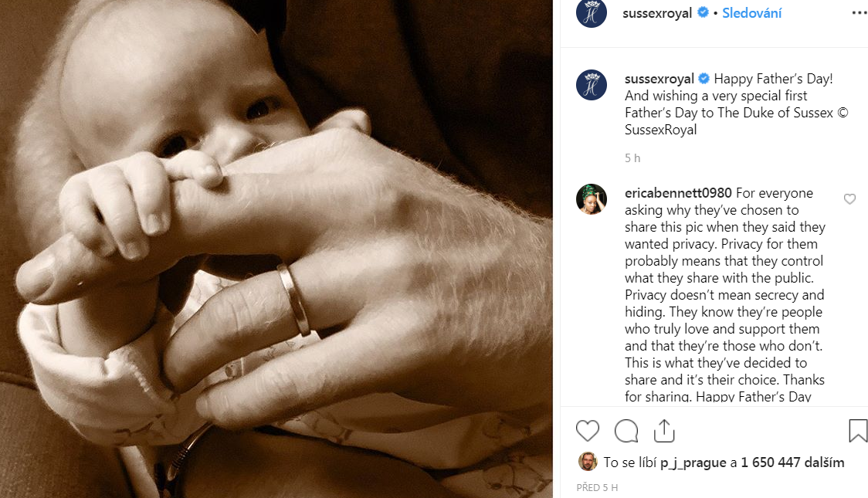The height and width of the screenshot is (498, 868).
Task: Open the p_j_prague profile link
Action: click(x=693, y=463)
